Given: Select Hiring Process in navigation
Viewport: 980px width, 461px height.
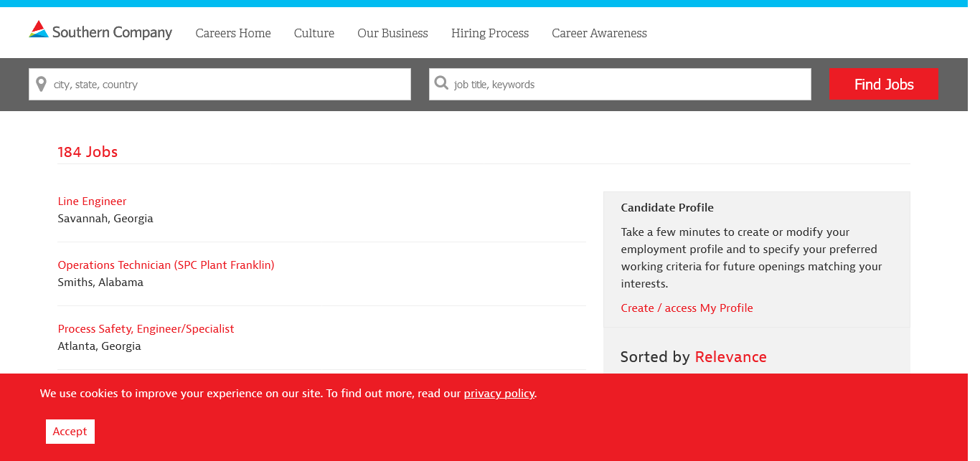Looking at the screenshot, I should coord(490,33).
